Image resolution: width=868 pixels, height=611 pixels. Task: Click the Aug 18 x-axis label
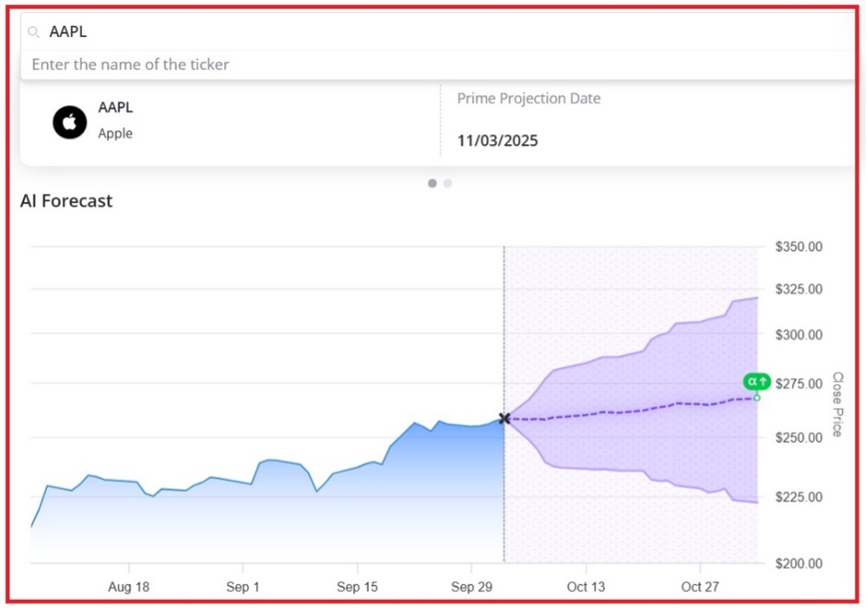point(129,587)
